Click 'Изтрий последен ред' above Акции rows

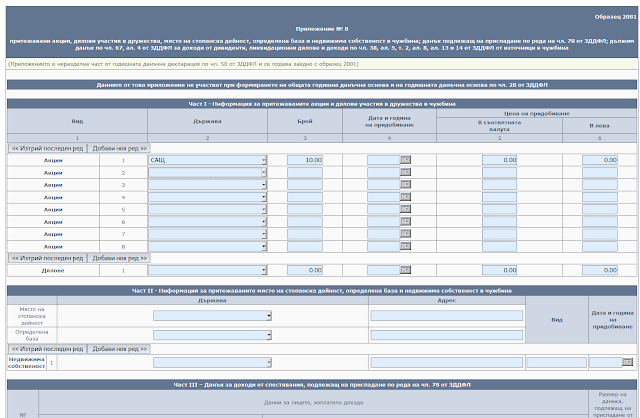point(47,149)
